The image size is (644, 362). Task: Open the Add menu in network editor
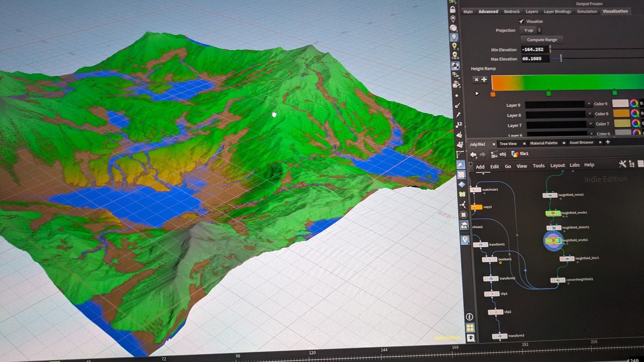click(x=480, y=167)
